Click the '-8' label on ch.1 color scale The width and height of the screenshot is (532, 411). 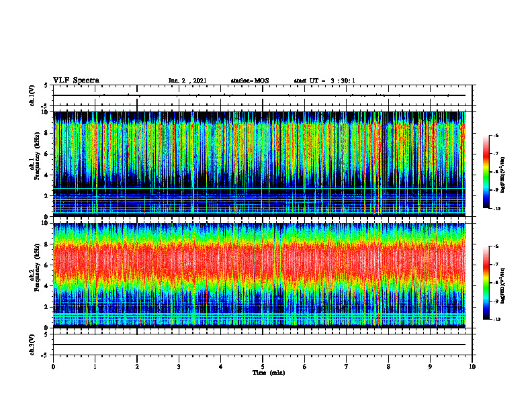click(496, 172)
